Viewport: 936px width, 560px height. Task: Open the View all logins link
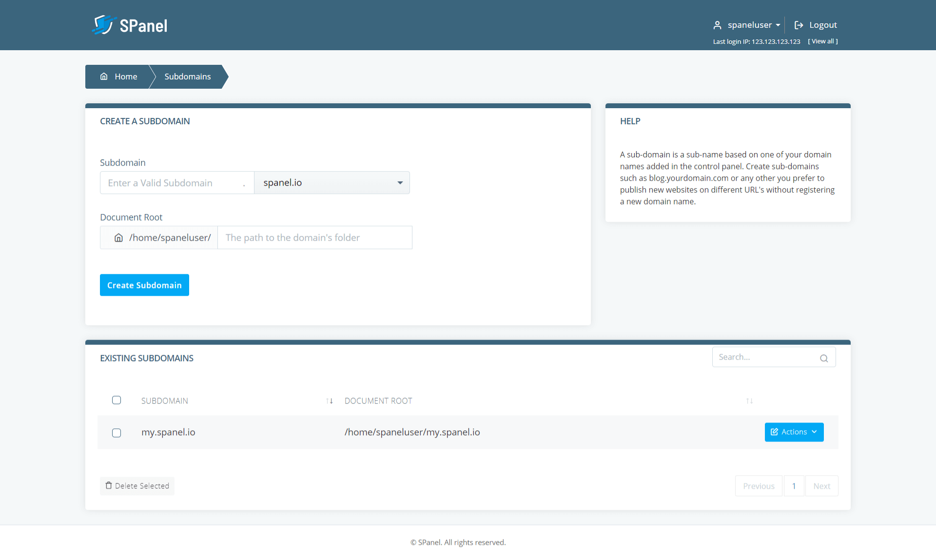pyautogui.click(x=823, y=41)
